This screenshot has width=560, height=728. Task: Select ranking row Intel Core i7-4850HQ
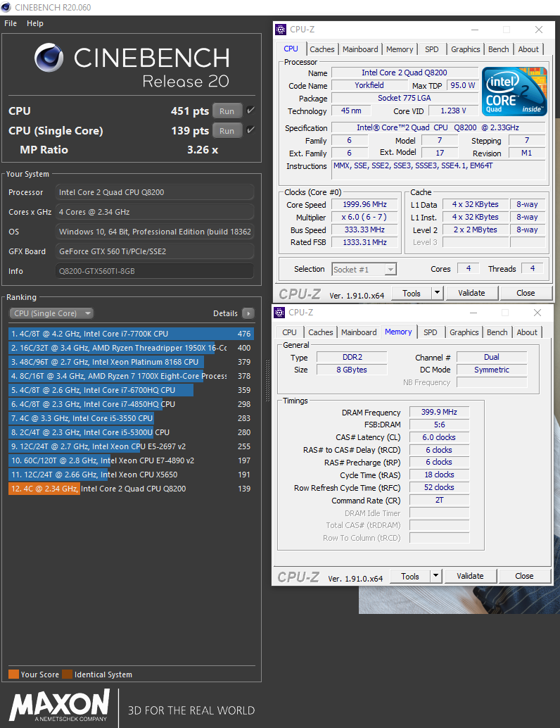coord(131,404)
